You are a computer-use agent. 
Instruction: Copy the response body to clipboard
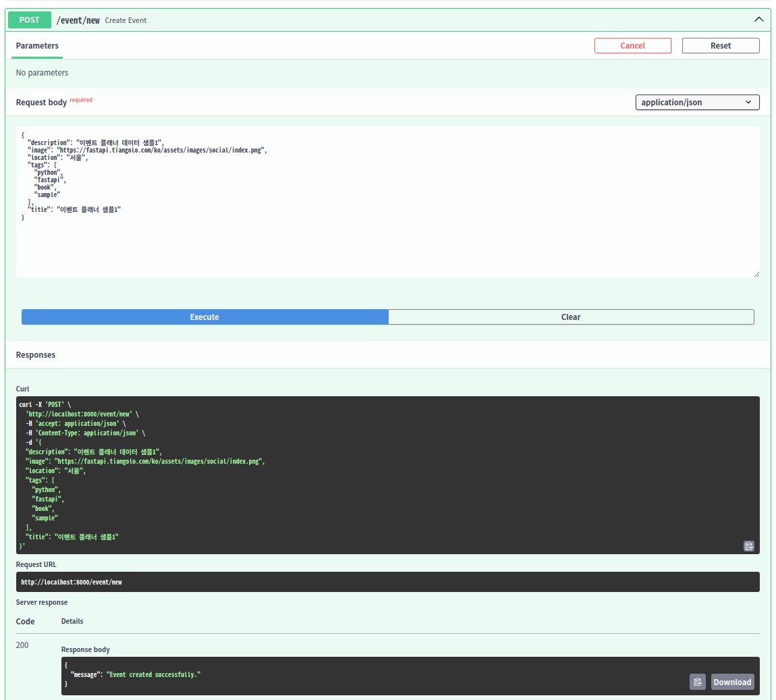coord(697,682)
